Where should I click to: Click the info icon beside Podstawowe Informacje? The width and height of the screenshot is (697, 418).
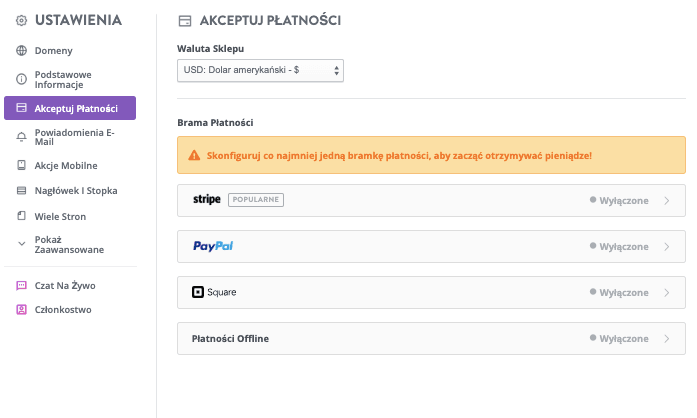(21, 79)
